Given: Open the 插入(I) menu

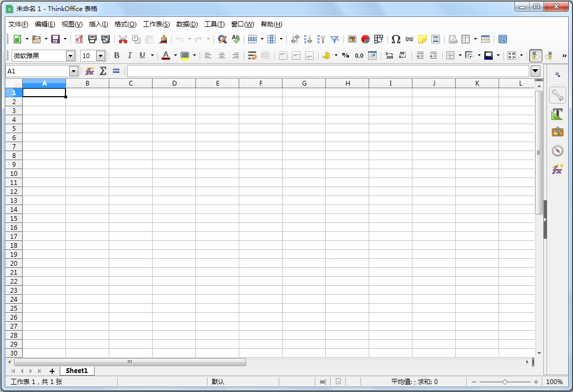Looking at the screenshot, I should pyautogui.click(x=99, y=24).
